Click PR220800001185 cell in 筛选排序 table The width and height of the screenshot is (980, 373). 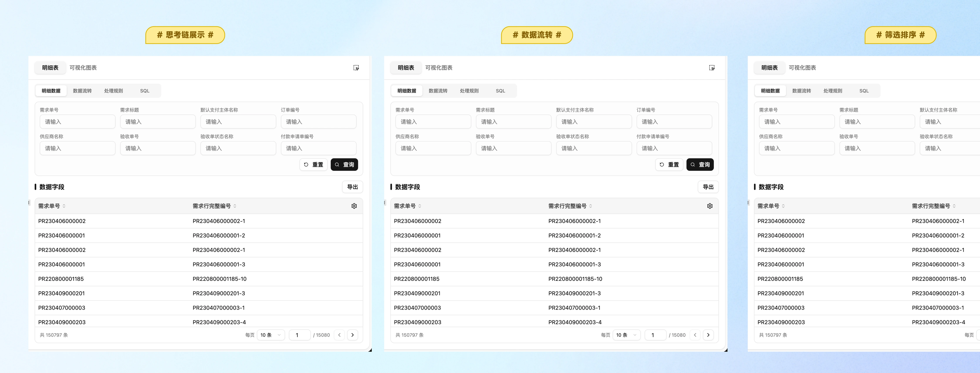pyautogui.click(x=780, y=279)
